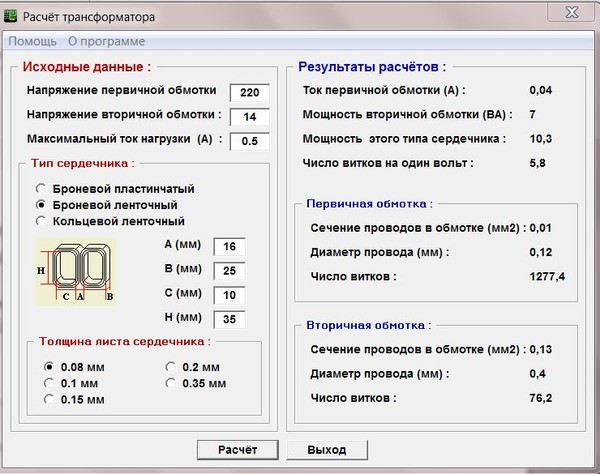Focus the maximum load current field 0.5
Image resolution: width=600 pixels, height=474 pixels.
tap(249, 141)
